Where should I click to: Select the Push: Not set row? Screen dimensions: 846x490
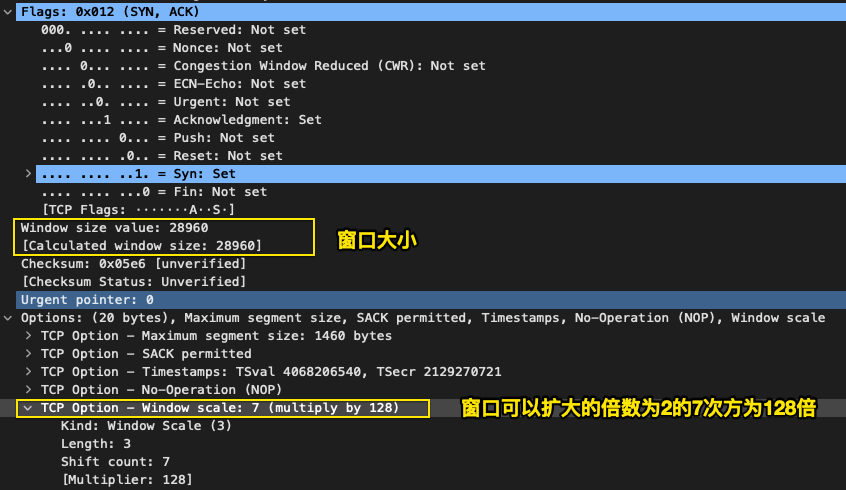[x=158, y=138]
